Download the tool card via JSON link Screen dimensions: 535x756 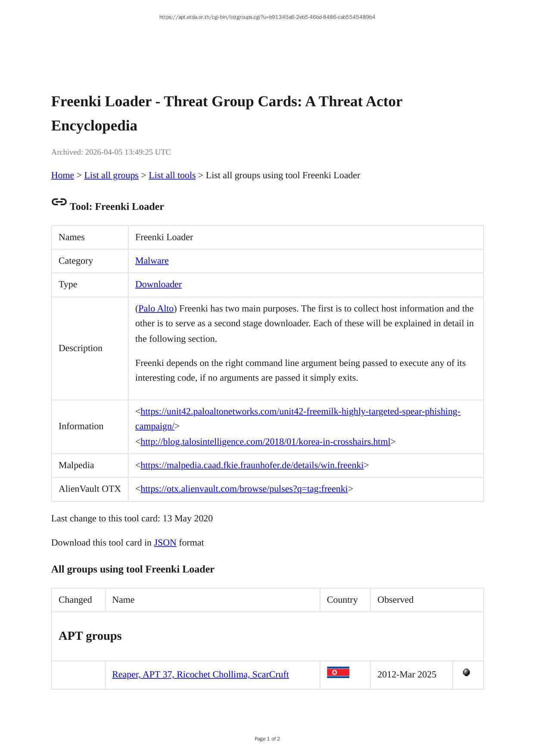coord(165,542)
